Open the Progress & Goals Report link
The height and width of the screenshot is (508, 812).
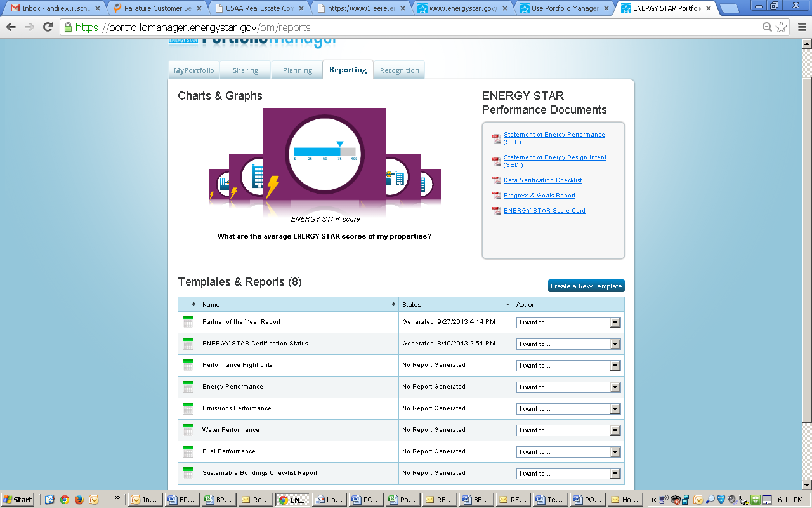pos(540,196)
